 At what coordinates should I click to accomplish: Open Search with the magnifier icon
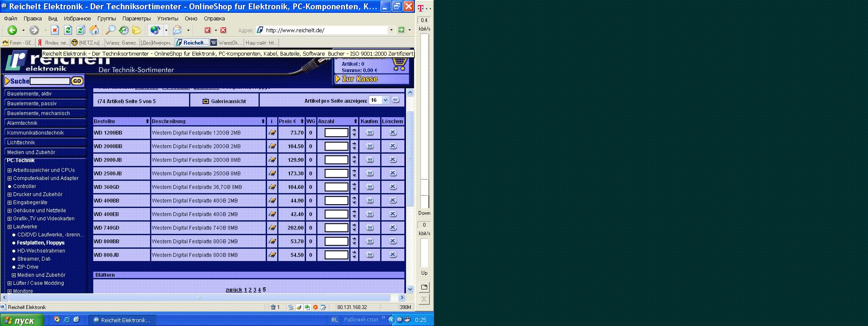coord(110,30)
